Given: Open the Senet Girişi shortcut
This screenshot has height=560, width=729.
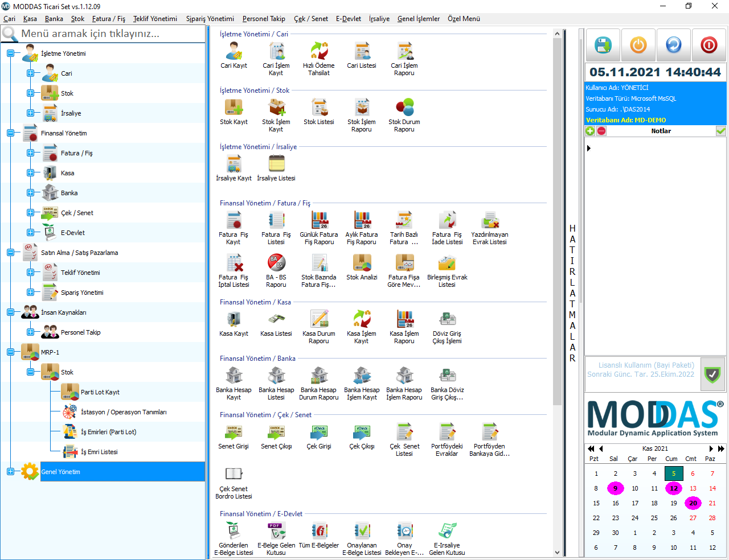Looking at the screenshot, I should (x=234, y=436).
